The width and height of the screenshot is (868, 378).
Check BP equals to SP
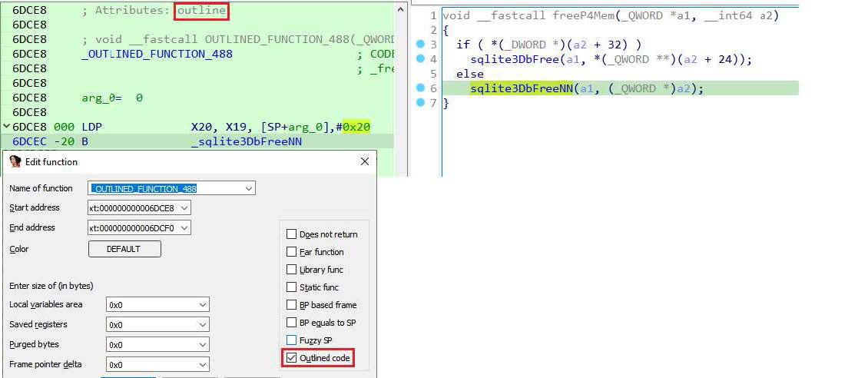click(x=291, y=322)
